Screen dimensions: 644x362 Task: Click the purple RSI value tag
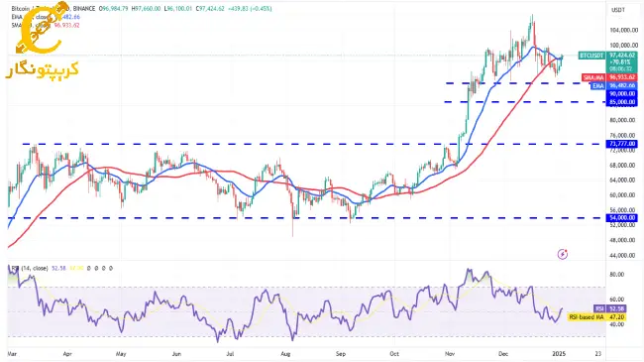click(x=610, y=308)
